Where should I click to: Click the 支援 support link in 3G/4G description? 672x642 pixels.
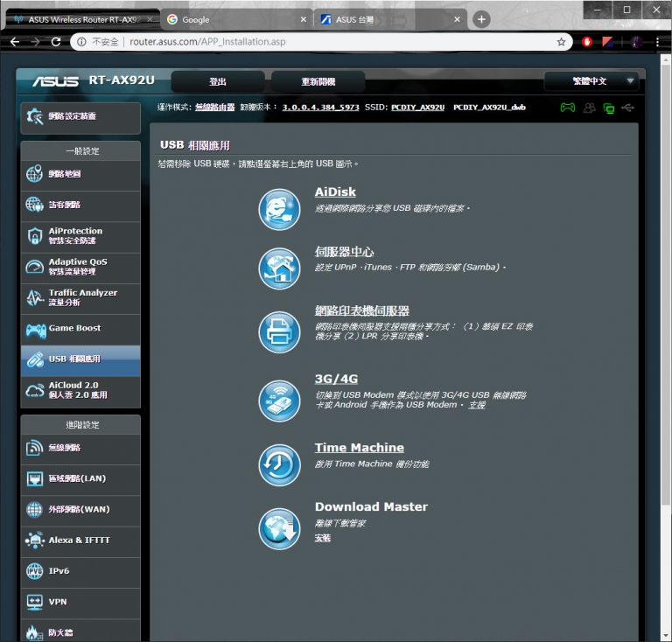click(x=477, y=405)
